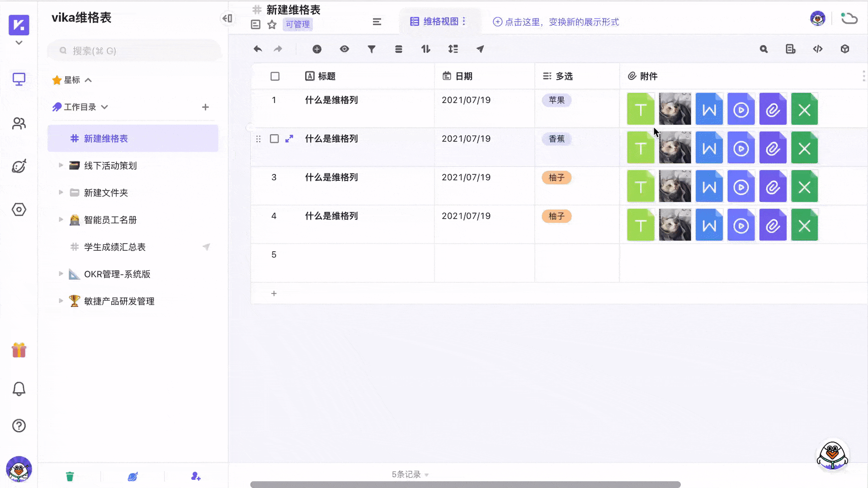868x488 pixels.
Task: Collapse the 星标 section
Action: click(x=89, y=80)
